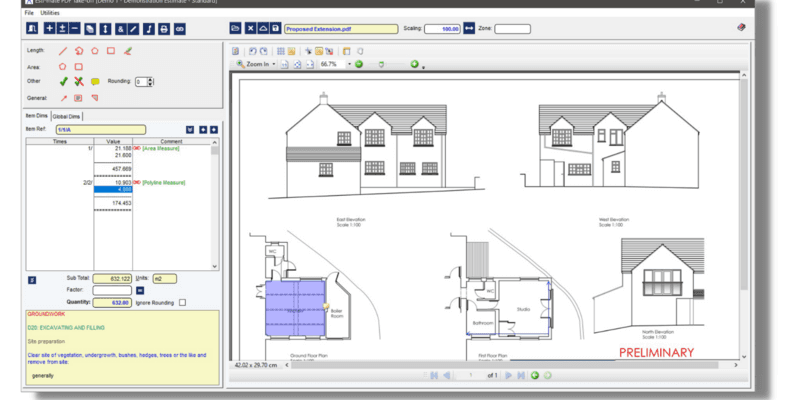This screenshot has height=400, width=800.
Task: Click the page number box before 'of 1'
Action: (x=469, y=376)
